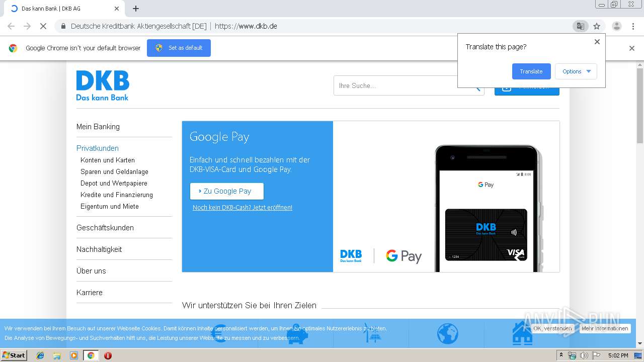644x362 pixels.
Task: Click the network tray icon
Action: coord(572,355)
